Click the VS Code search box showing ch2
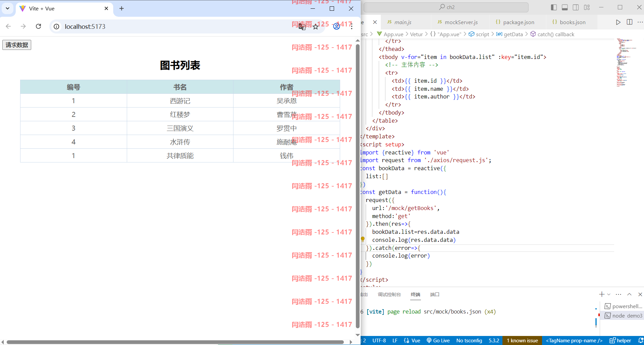Viewport: 644px width, 345px height. point(446,7)
